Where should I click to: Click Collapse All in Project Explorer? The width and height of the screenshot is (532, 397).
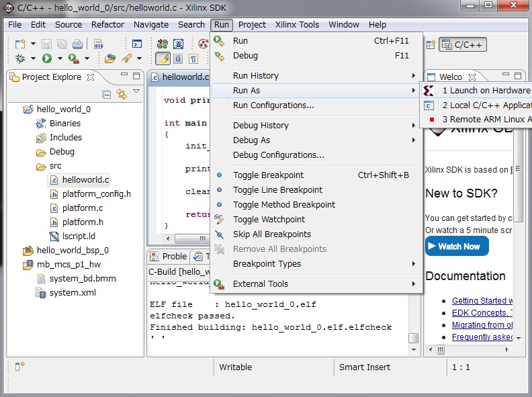[x=107, y=94]
